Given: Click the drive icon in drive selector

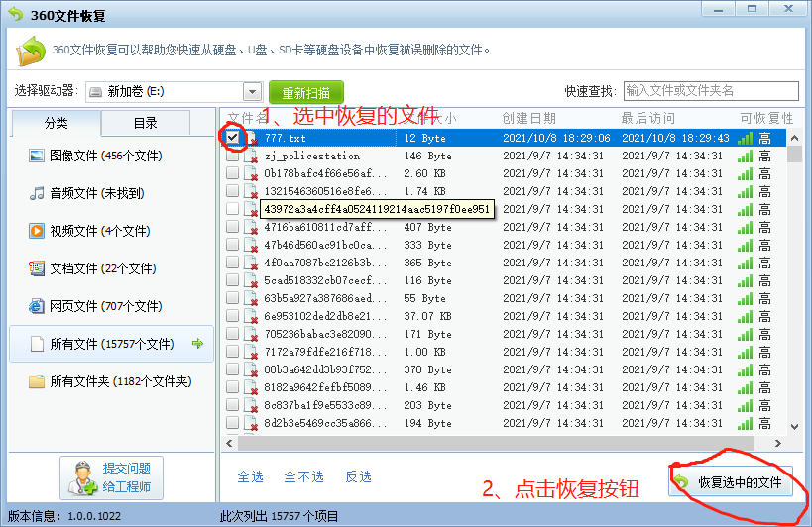Looking at the screenshot, I should (96, 92).
